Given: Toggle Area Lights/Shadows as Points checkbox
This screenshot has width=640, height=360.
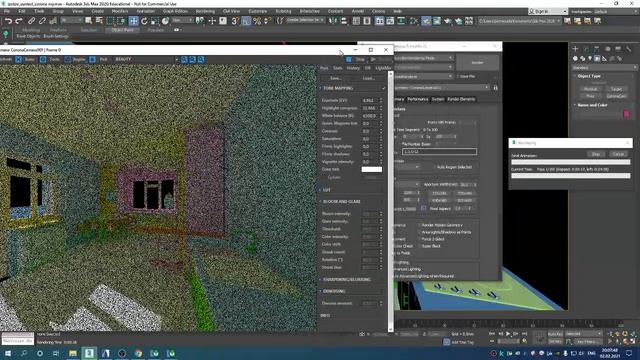Looking at the screenshot, I should click(419, 232).
